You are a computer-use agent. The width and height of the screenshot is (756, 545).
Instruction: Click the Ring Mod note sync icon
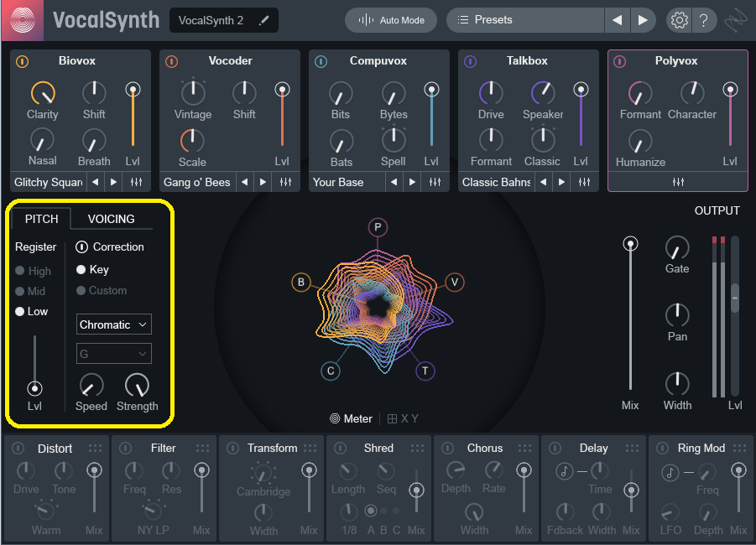[670, 473]
